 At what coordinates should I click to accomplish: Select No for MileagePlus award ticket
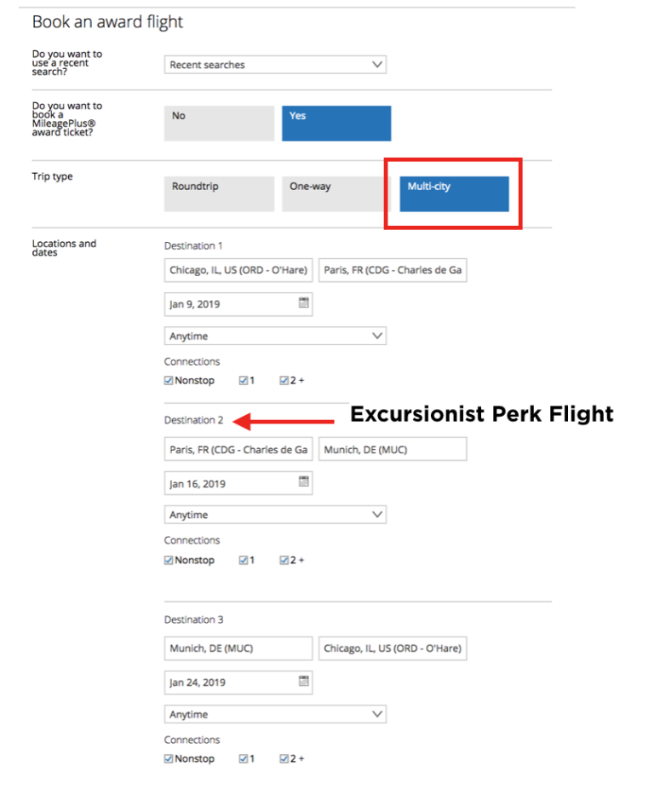(218, 123)
